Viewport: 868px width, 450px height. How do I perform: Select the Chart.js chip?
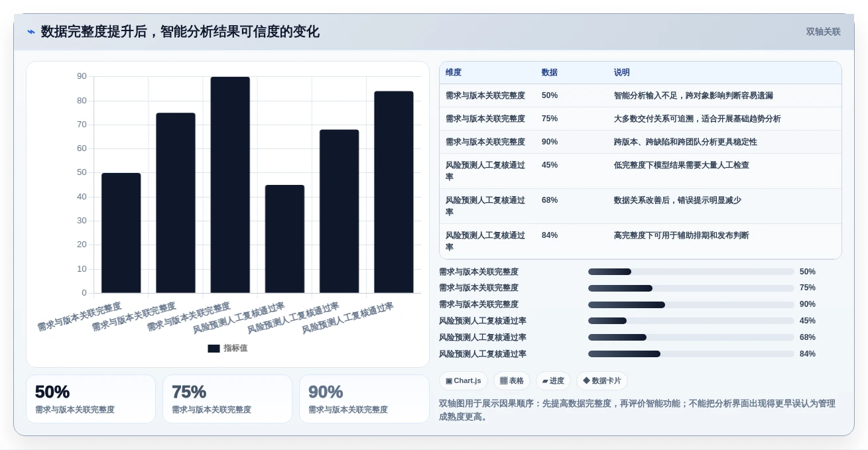[x=464, y=381]
